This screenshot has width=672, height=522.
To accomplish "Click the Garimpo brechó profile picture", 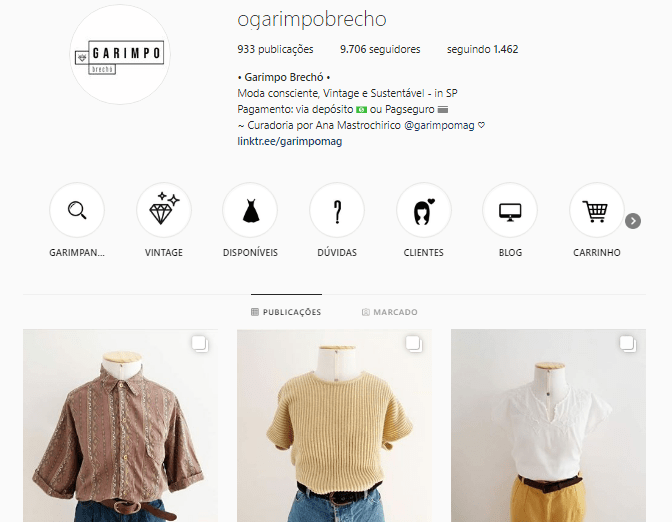I will point(120,54).
